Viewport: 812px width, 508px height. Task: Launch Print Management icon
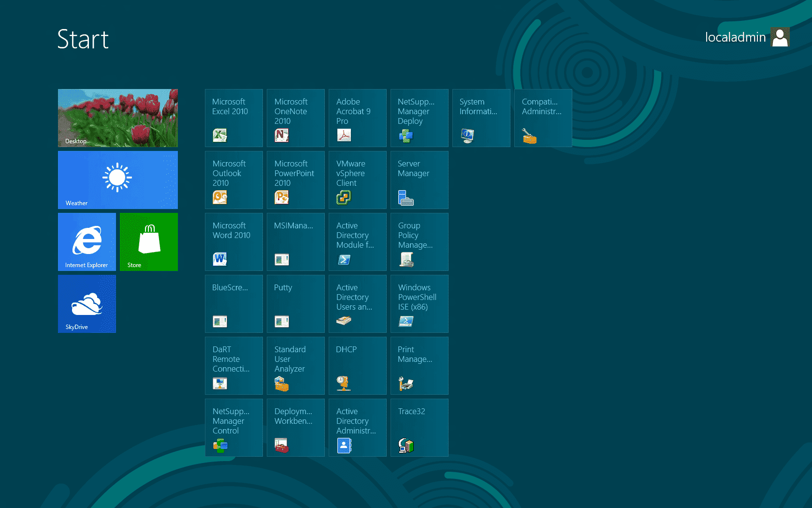point(406,383)
